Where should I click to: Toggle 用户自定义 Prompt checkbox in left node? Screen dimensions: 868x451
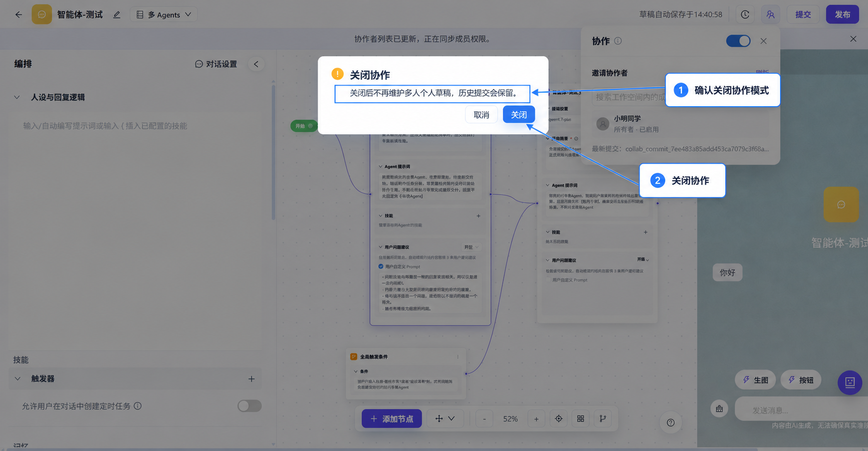(x=381, y=266)
